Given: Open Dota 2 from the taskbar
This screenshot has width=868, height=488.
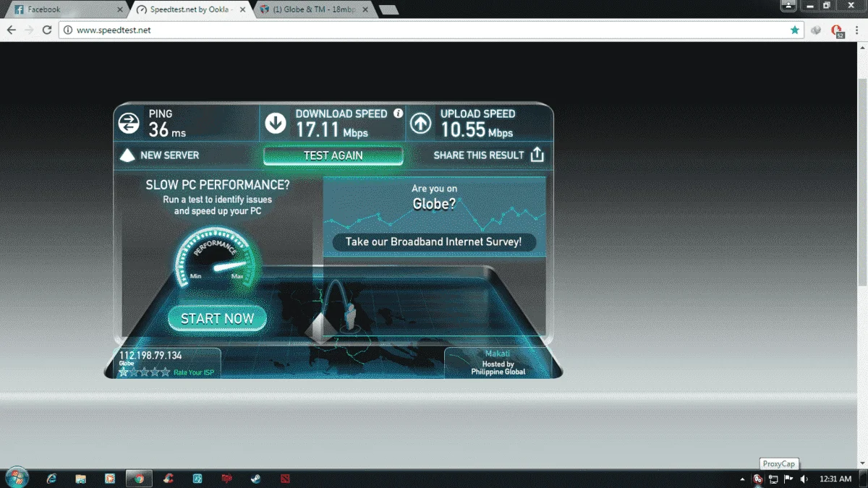Looking at the screenshot, I should point(284,479).
